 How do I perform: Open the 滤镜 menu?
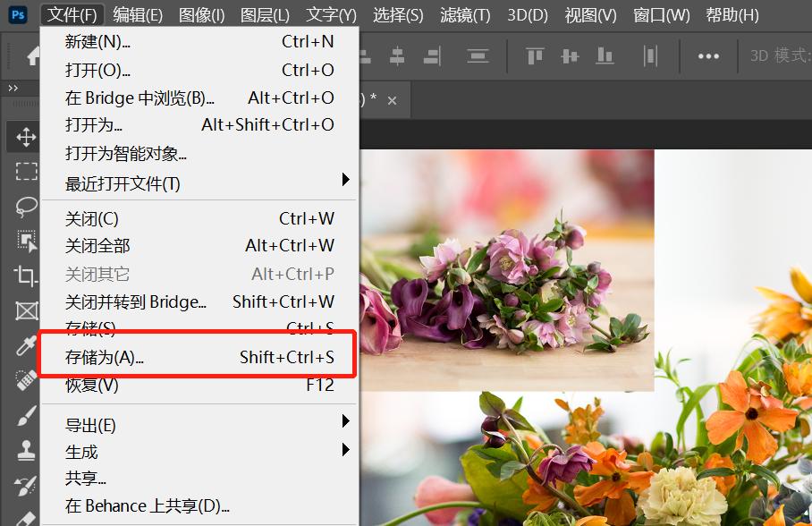tap(464, 14)
